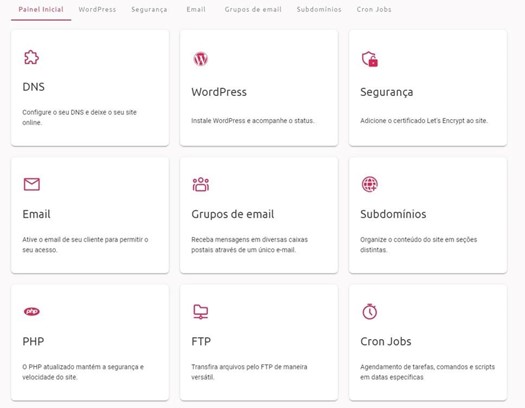Switch to the Cron Jobs tab
Screen dimensions: 525x408
(x=374, y=9)
